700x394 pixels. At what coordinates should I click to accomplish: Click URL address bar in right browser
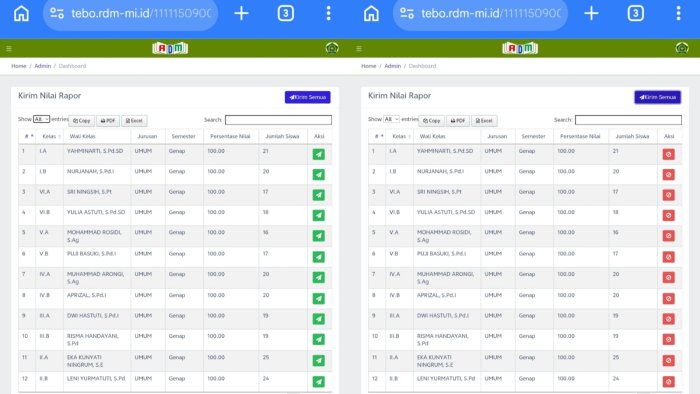[x=480, y=14]
